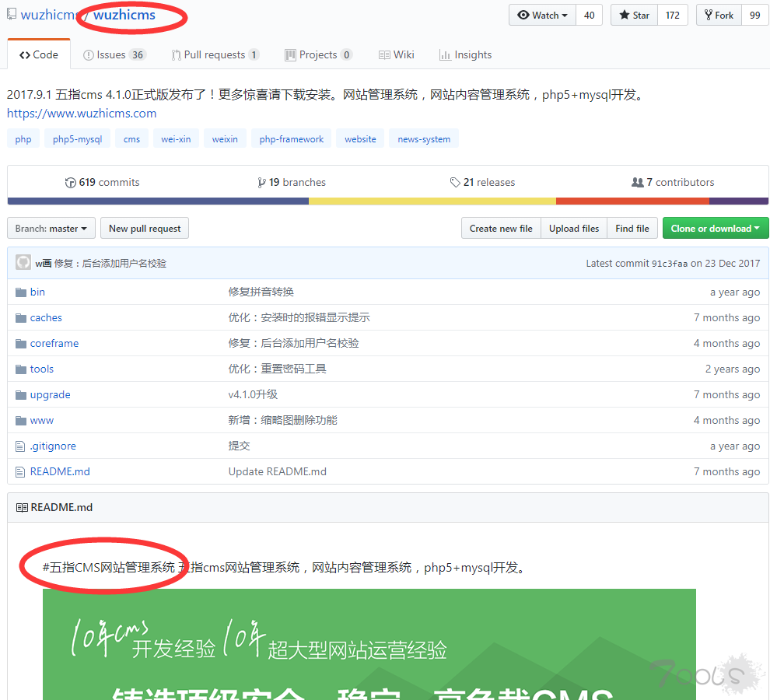Image resolution: width=770 pixels, height=700 pixels.
Task: View the 7 contributors
Action: pyautogui.click(x=673, y=182)
